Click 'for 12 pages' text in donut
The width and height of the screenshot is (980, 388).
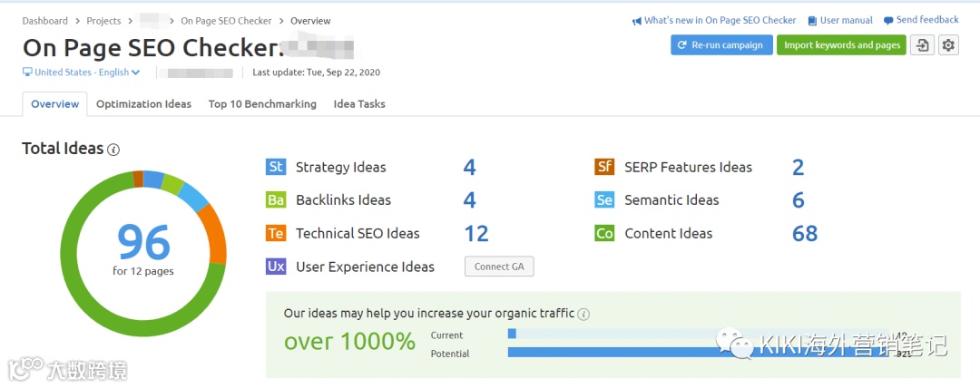click(x=143, y=271)
